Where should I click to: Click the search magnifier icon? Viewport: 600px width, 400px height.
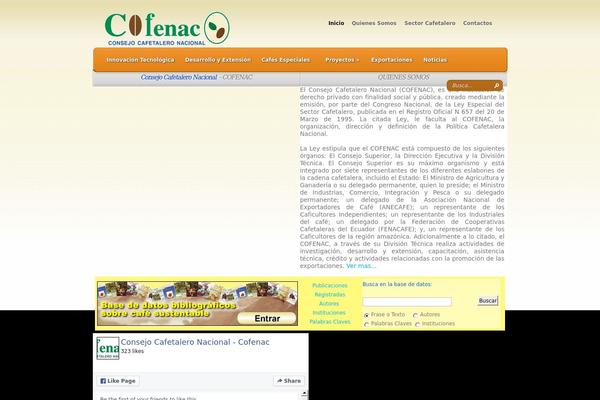click(496, 85)
